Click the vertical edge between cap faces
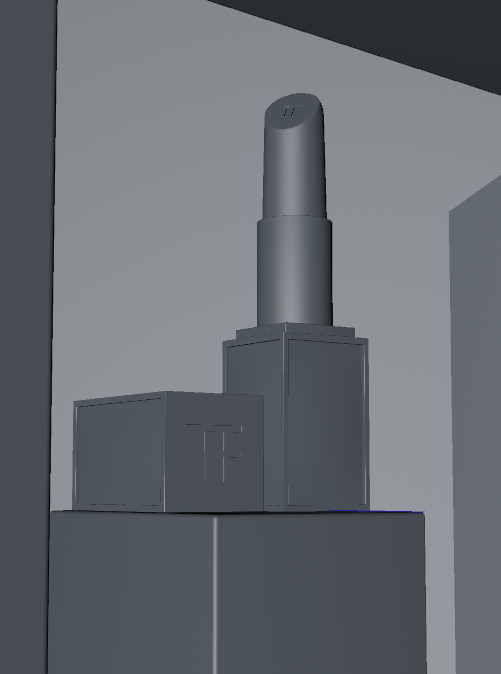Image resolution: width=501 pixels, height=674 pixels. 164,451
